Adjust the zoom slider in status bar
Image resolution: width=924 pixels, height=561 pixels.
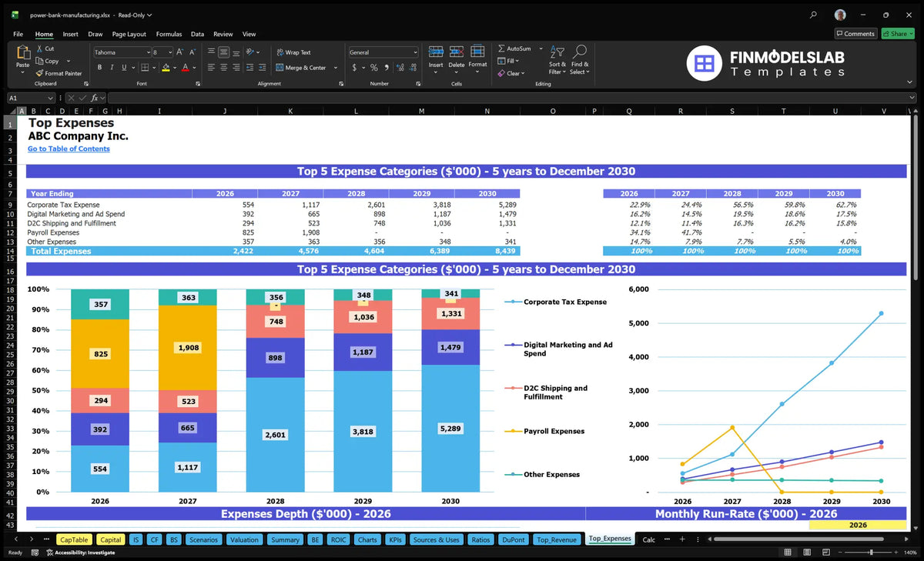871,553
